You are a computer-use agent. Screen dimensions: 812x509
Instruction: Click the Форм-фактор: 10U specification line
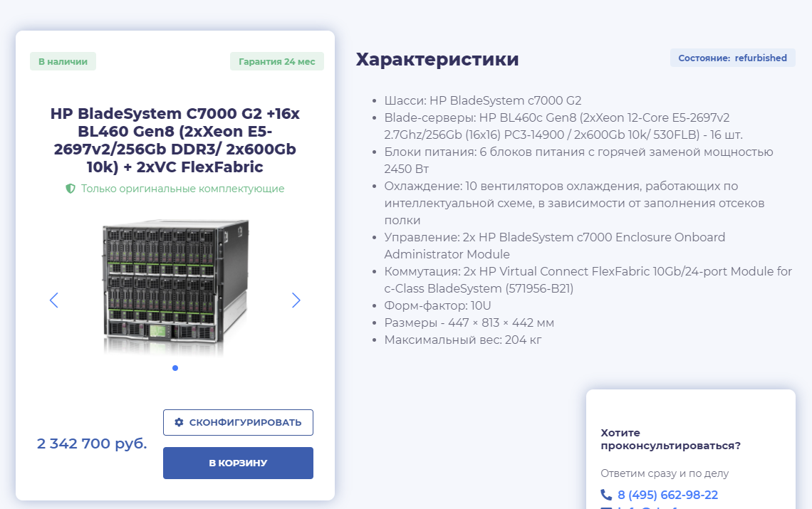pos(437,305)
